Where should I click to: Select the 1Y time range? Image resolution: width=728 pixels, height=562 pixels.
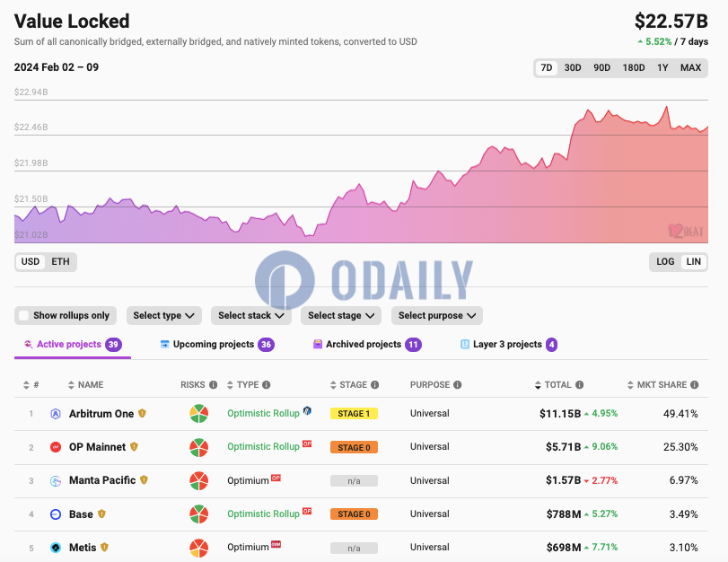(662, 68)
